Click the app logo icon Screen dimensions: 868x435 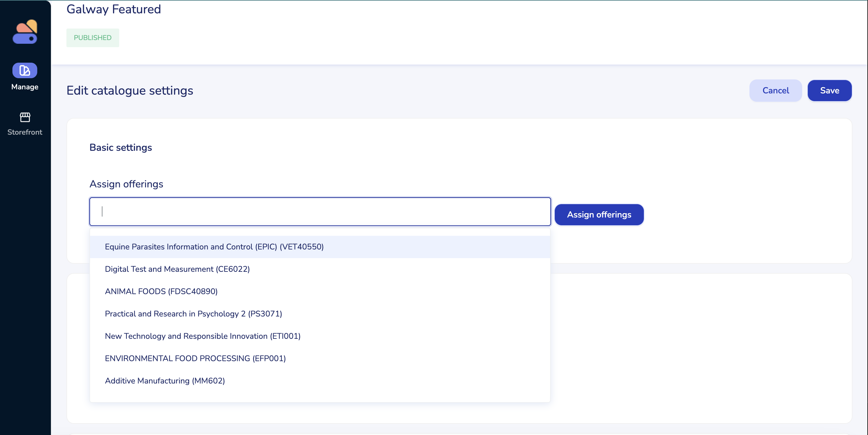25,32
